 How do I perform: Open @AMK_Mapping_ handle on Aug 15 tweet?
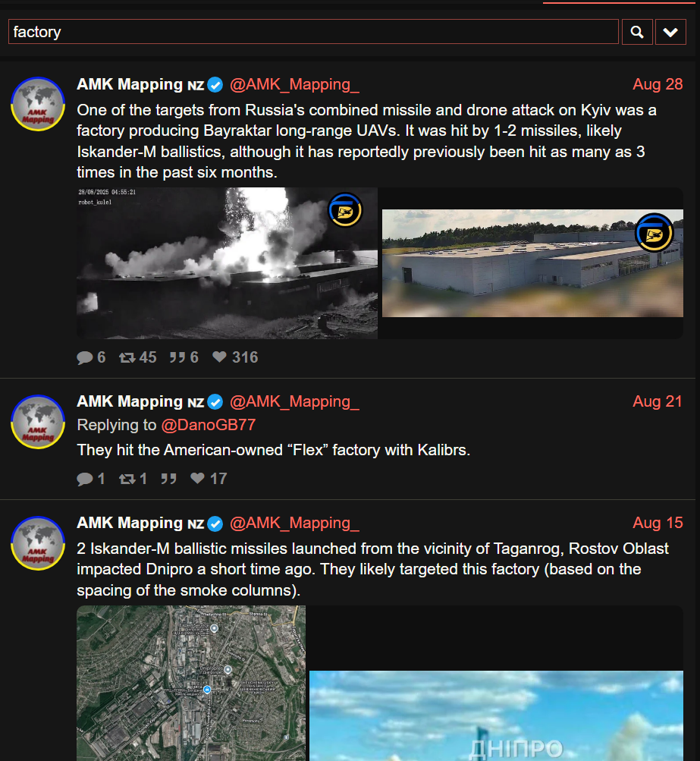294,523
